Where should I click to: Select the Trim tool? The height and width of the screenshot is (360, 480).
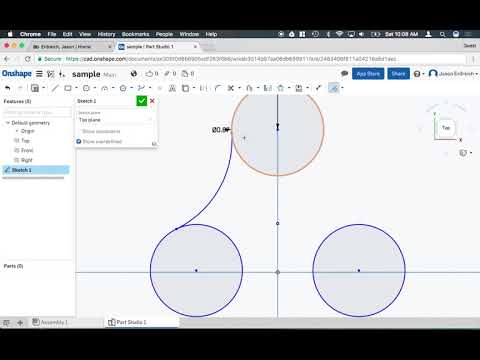[231, 88]
